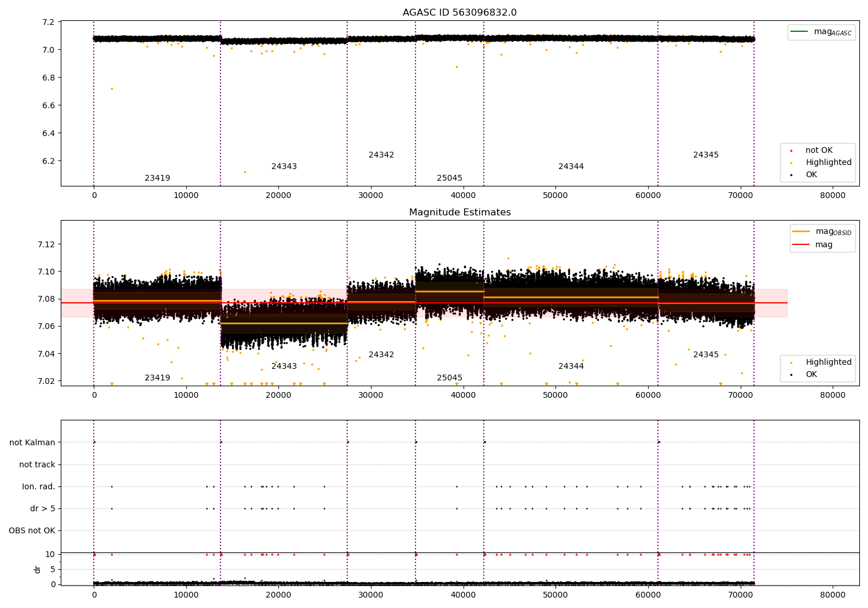
Task: Click the 7.10 y-axis tick label
Action: (x=46, y=272)
